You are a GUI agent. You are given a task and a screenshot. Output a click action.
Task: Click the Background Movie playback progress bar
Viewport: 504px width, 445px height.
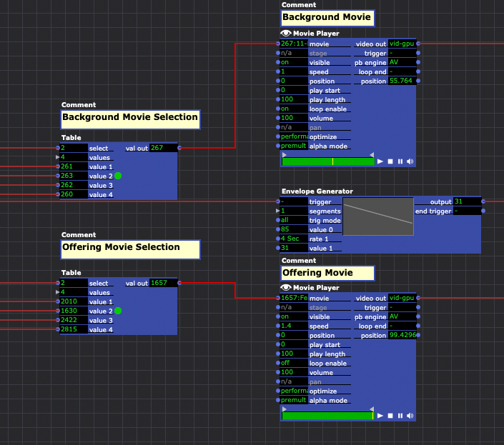[327, 162]
